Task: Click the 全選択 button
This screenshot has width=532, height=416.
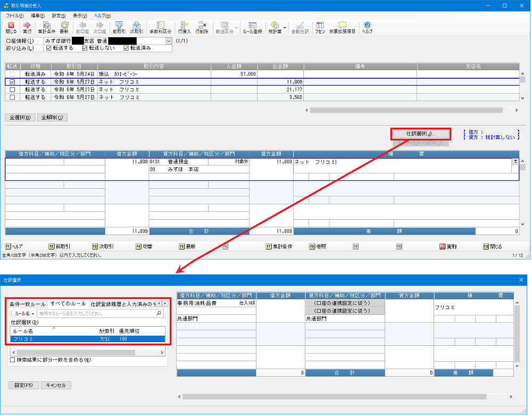Action: (20, 118)
